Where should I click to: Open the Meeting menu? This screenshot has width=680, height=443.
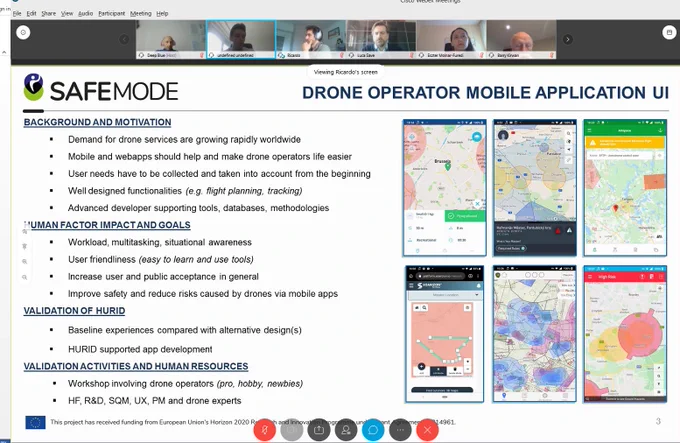point(141,13)
